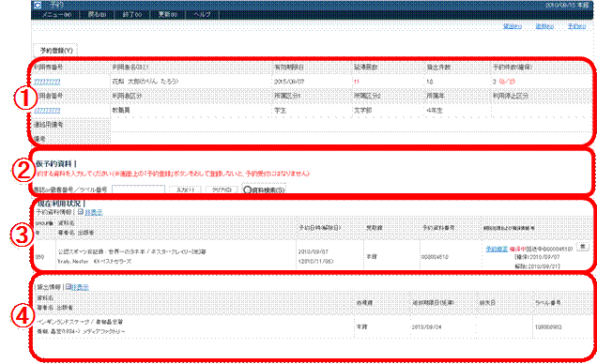Select 更新 in the menu bar
Image resolution: width=597 pixels, height=364 pixels.
[x=167, y=14]
